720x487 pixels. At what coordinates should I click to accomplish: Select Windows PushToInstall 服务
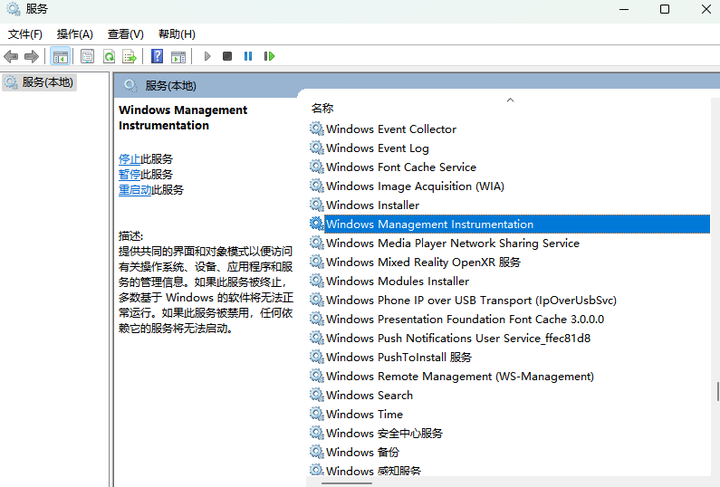(x=399, y=357)
